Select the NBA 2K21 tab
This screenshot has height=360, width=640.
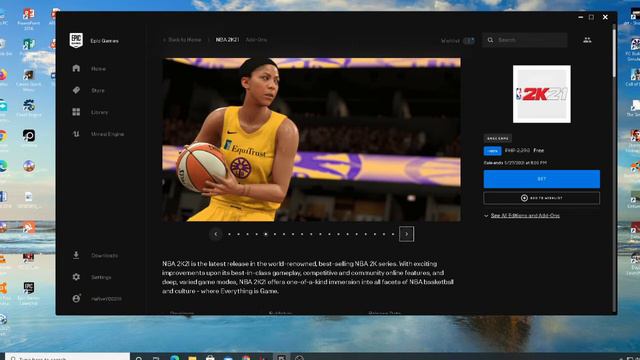pos(227,40)
